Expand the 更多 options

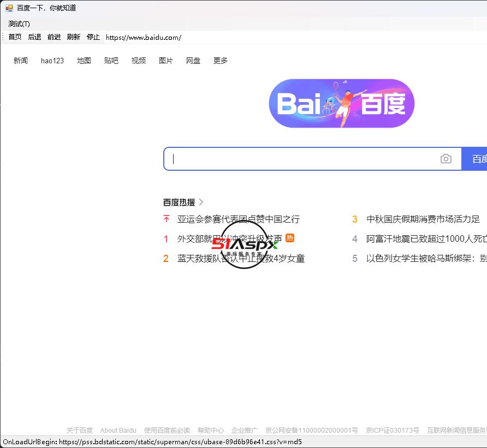220,61
